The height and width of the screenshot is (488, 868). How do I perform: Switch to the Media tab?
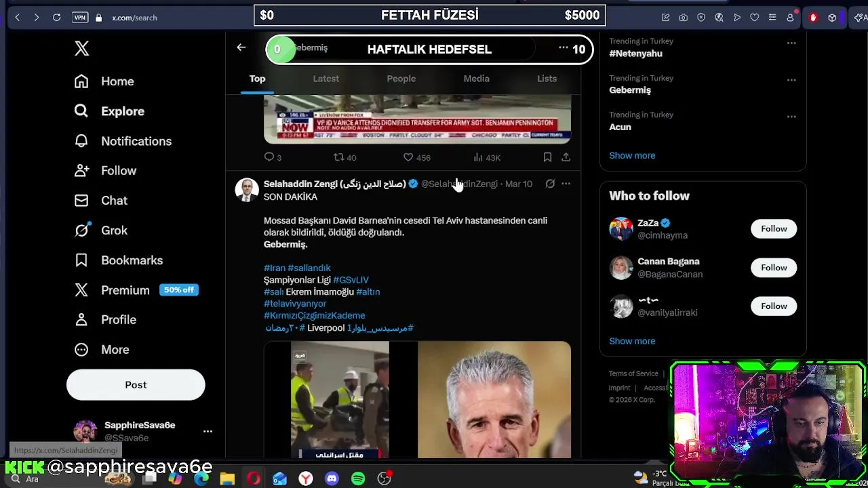[x=476, y=79]
